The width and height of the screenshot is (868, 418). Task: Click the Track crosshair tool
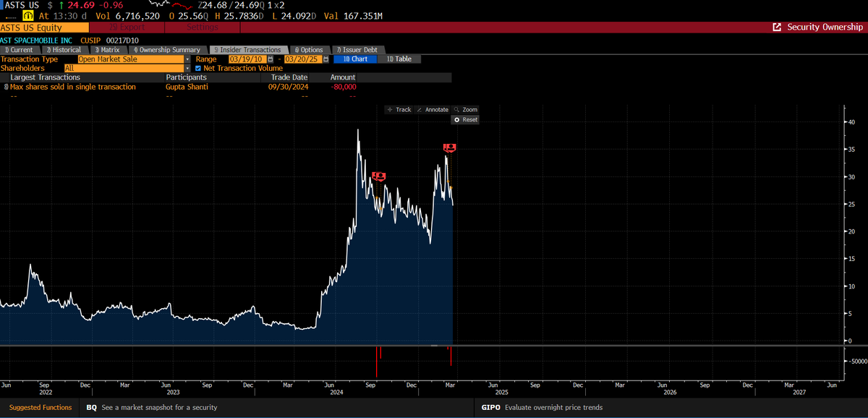(399, 110)
